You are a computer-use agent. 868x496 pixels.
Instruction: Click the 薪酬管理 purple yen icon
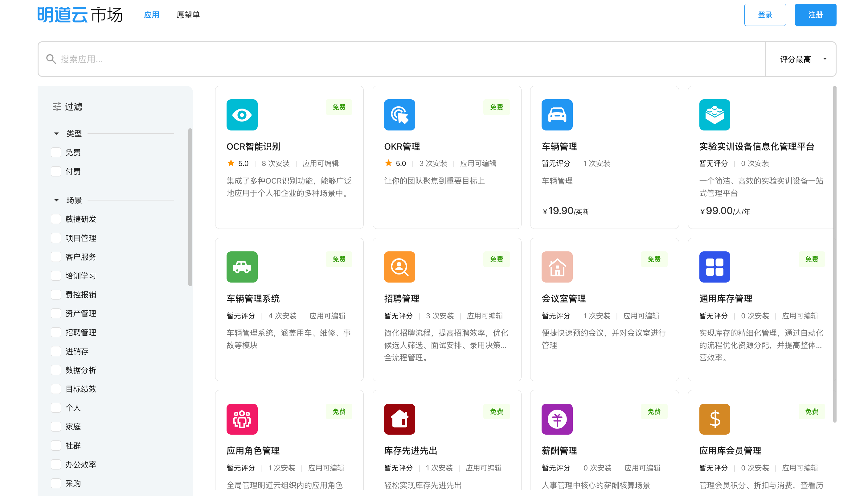557,419
